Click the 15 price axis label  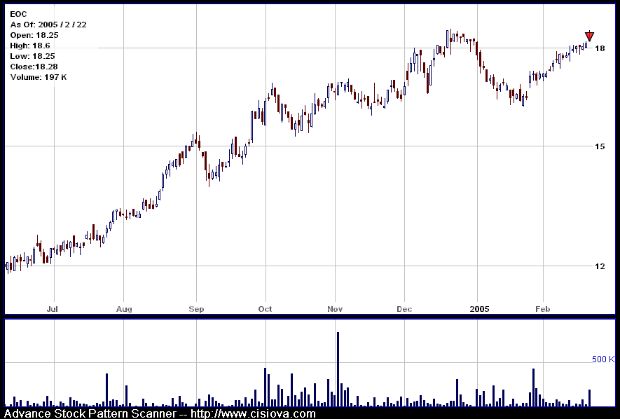pos(600,147)
